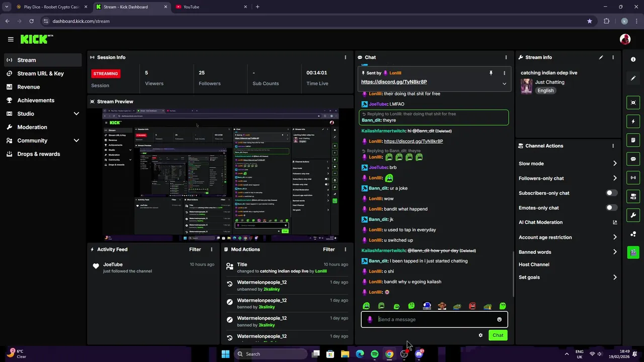
Task: Open the profile avatar menu on the Kick header
Action: click(x=625, y=39)
